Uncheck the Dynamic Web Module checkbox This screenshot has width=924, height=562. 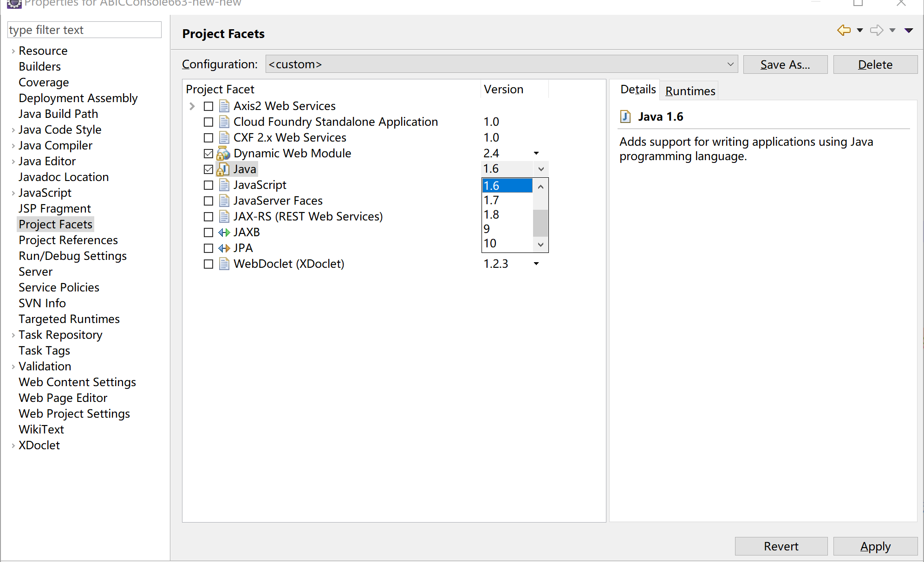point(208,154)
